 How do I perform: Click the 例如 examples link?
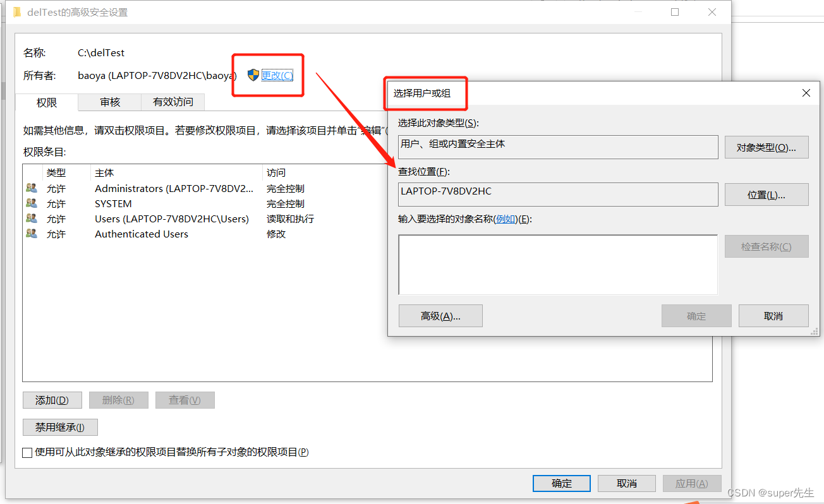click(506, 219)
